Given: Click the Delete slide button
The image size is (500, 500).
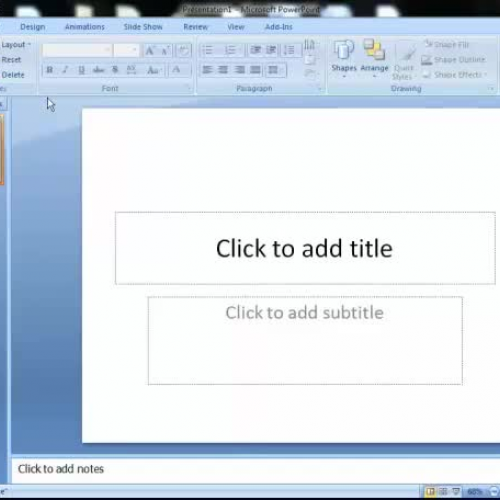Looking at the screenshot, I should [13, 75].
